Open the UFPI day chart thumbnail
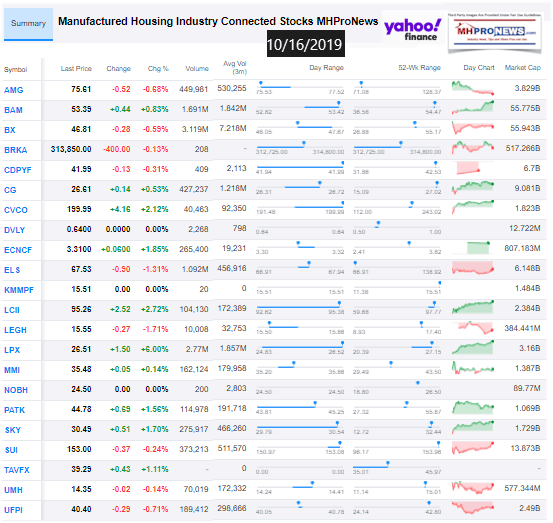The width and height of the screenshot is (553, 523). click(x=473, y=508)
